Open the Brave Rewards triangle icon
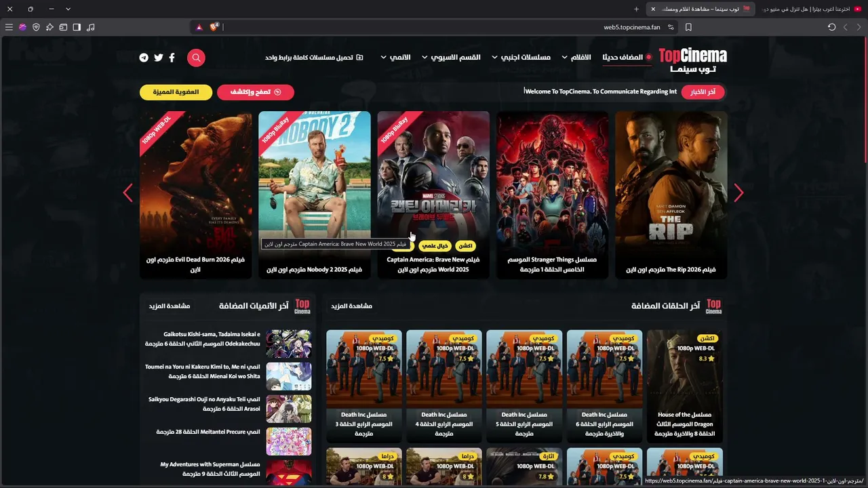Screen dimensions: 868x488 pos(199,27)
